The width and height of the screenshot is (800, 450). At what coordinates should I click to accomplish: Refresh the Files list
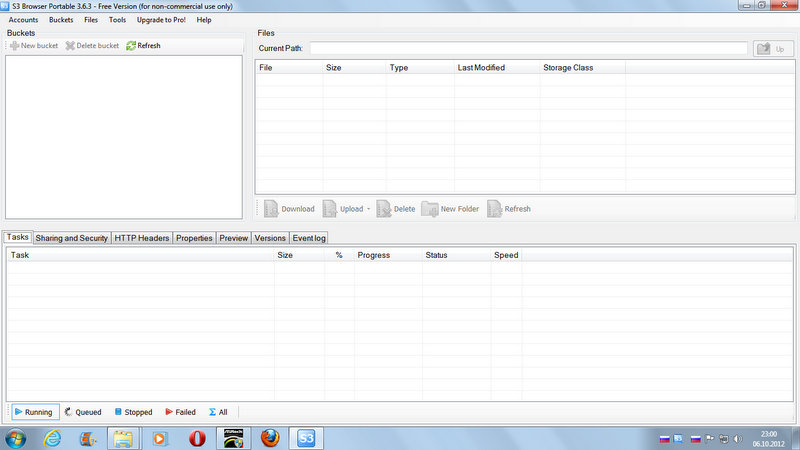pyautogui.click(x=509, y=209)
